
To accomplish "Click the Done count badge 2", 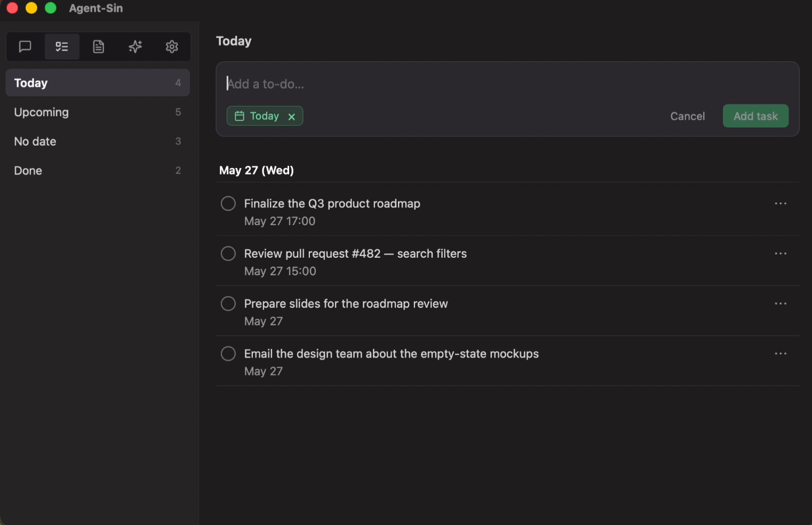I will 178,171.
